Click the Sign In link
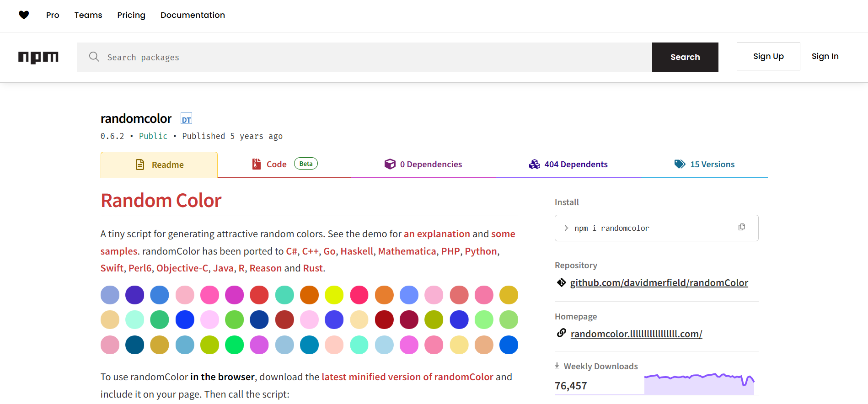The width and height of the screenshot is (868, 404). [x=825, y=56]
